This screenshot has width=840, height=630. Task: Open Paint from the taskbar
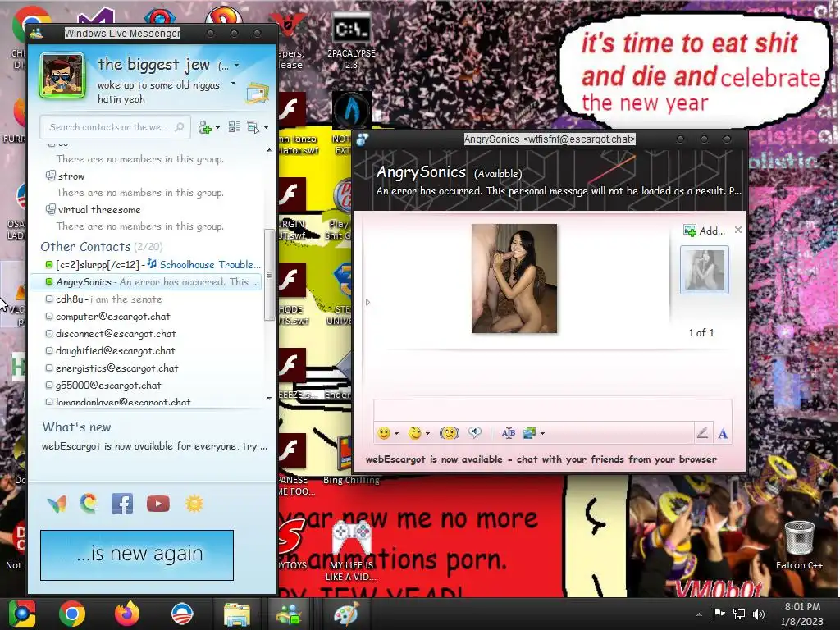[346, 614]
